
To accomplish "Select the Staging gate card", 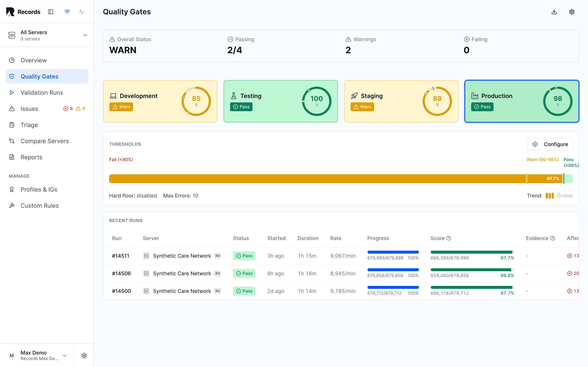I will click(x=401, y=101).
